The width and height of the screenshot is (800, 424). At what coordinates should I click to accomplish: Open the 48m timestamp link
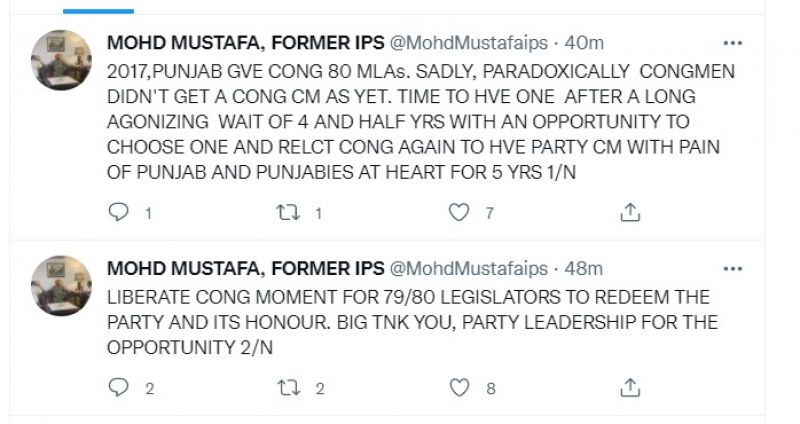(584, 269)
